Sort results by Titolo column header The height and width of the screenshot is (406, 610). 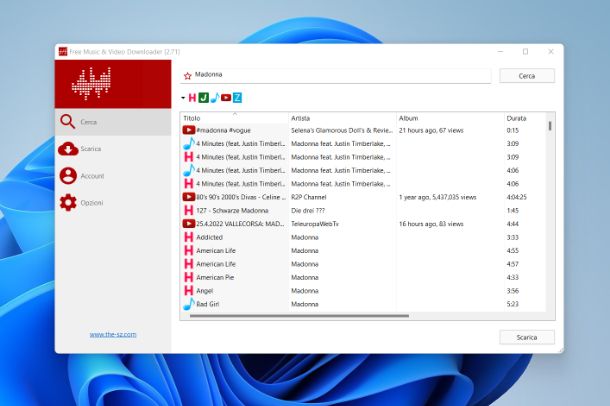235,118
